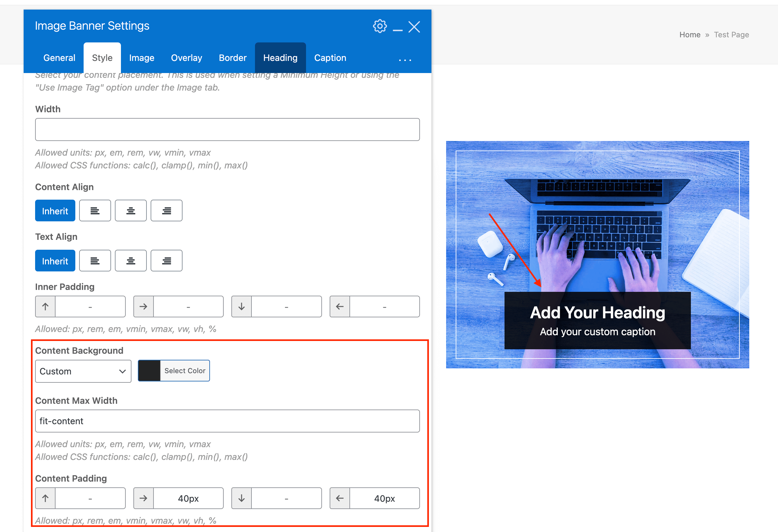The height and width of the screenshot is (532, 778).
Task: Switch to the Style tab
Action: coord(102,58)
